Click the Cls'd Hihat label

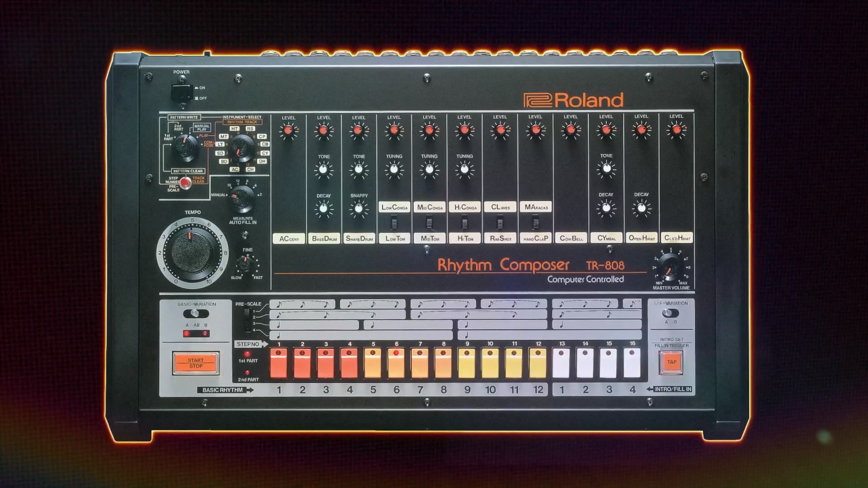click(677, 238)
